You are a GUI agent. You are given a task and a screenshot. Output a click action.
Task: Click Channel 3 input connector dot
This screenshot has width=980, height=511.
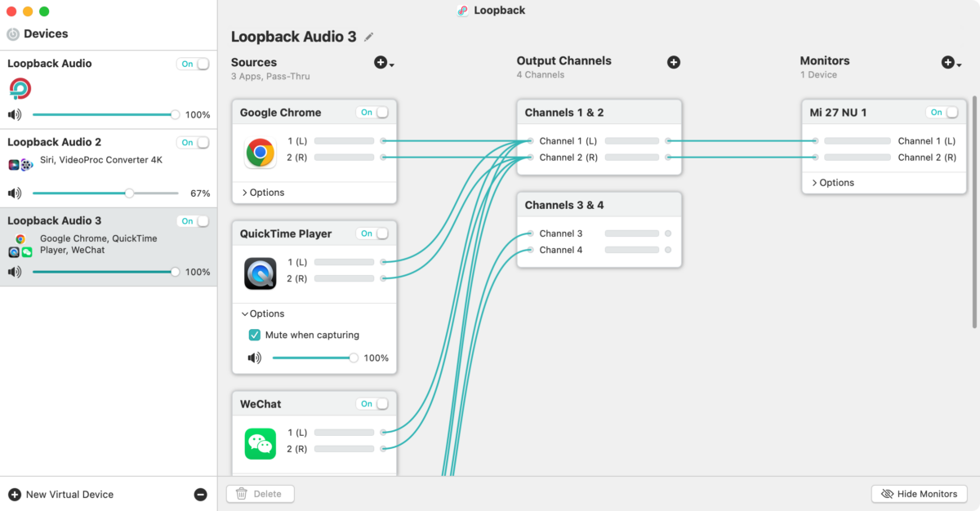click(531, 233)
